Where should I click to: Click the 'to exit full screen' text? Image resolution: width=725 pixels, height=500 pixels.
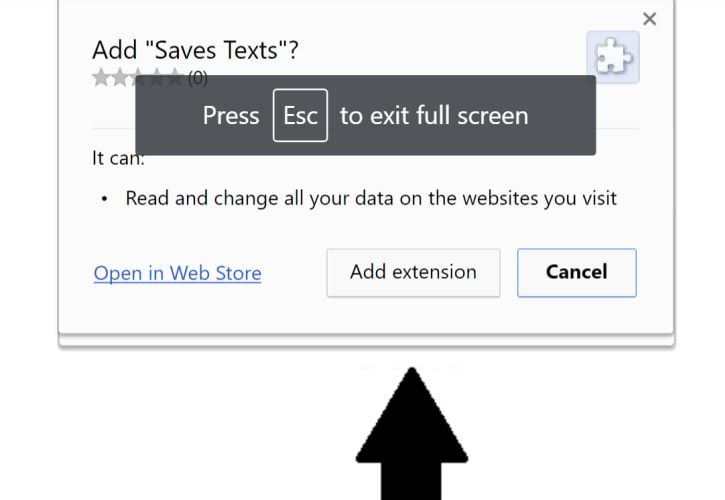(433, 116)
